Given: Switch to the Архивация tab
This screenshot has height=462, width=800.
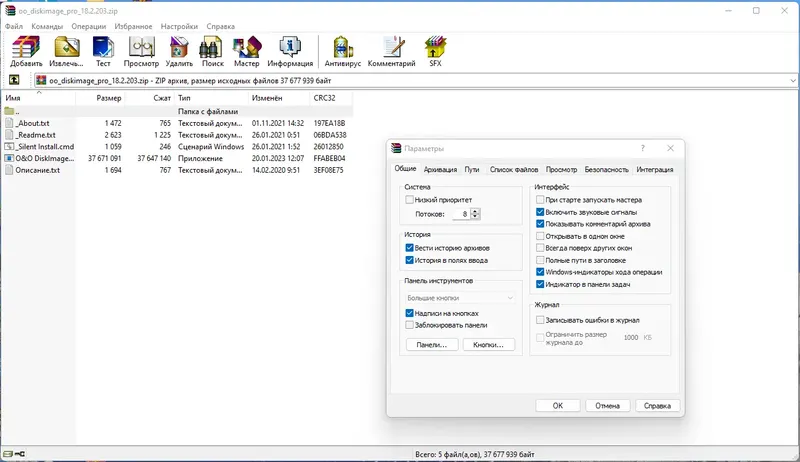Looking at the screenshot, I should (x=440, y=169).
